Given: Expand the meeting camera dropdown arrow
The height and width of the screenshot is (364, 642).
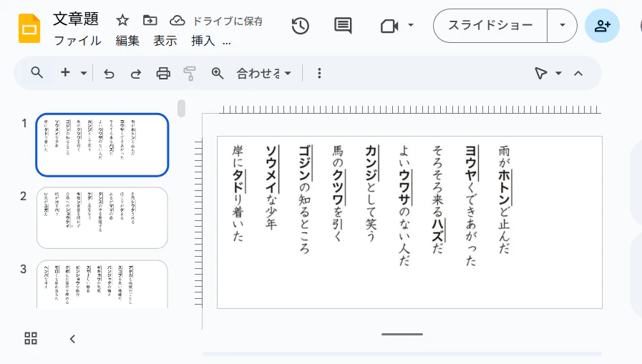Looking at the screenshot, I should (411, 25).
